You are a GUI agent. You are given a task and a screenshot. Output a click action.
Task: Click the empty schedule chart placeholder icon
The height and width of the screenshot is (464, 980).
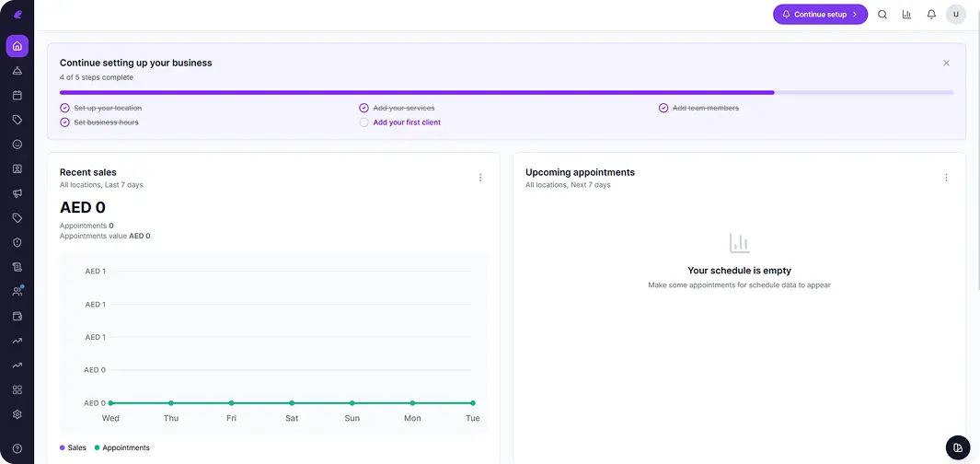[x=740, y=243]
